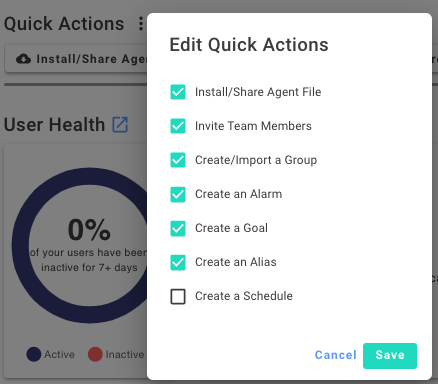
Task: Uncheck Create a Goal checkbox
Action: click(x=178, y=228)
